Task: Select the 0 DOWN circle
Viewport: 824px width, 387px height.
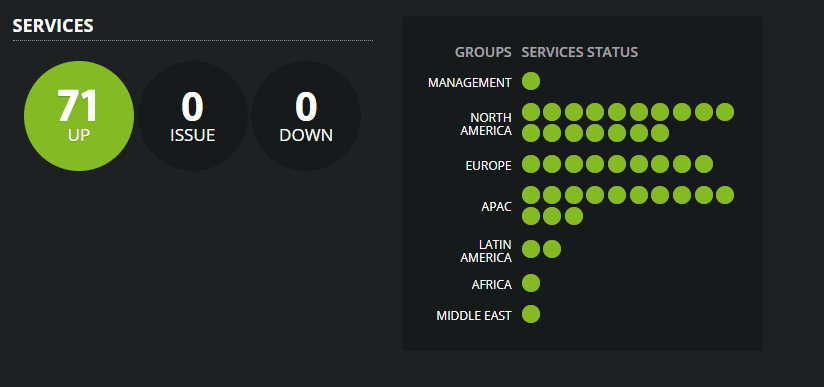Action: click(x=306, y=116)
